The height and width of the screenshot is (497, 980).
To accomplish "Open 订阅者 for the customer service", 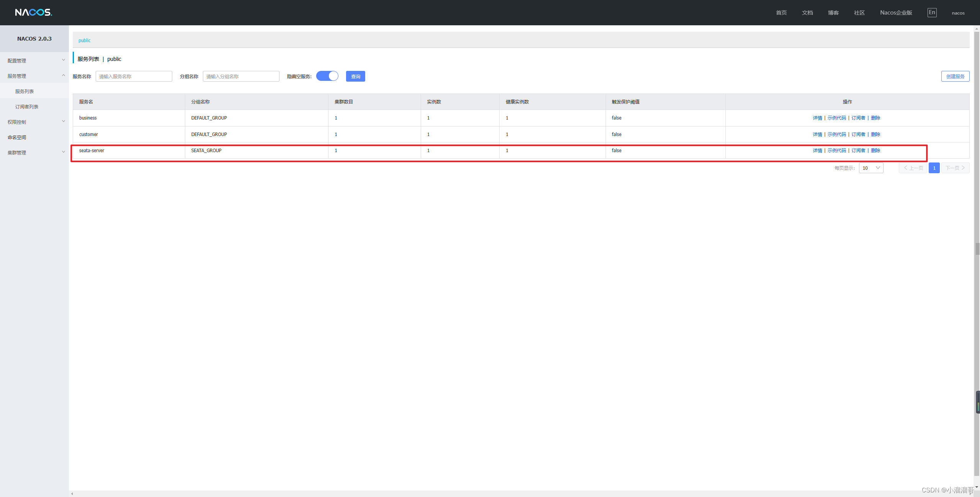I will point(858,135).
